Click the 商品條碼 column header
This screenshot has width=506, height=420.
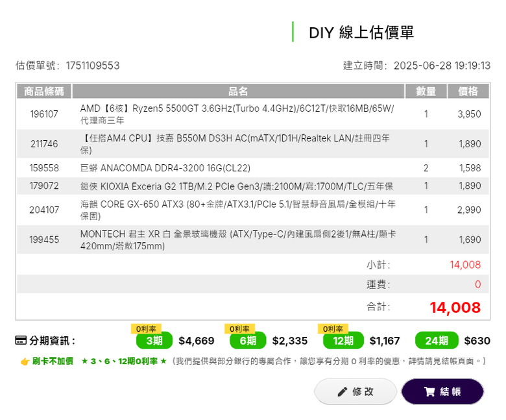coord(44,91)
